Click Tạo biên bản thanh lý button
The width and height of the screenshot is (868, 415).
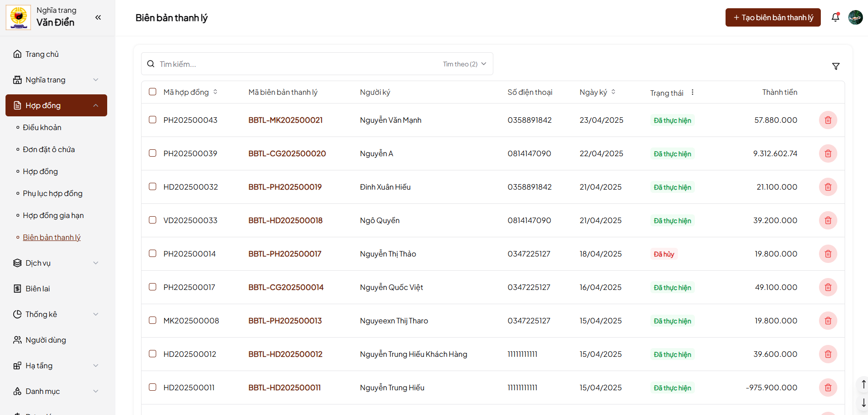tap(773, 17)
